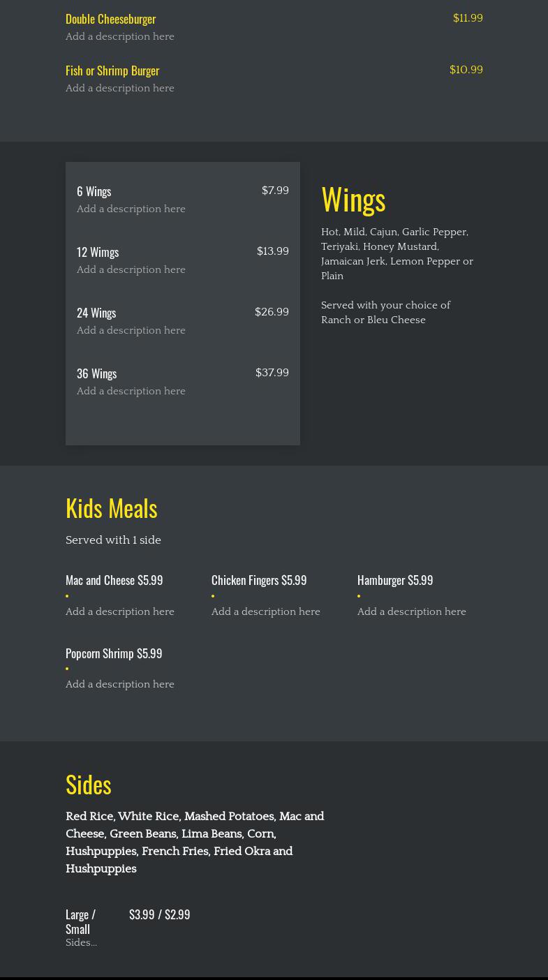This screenshot has height=980, width=548.
Task: Click the wing flavors list starting with Hot, Mild
Action: (x=397, y=253)
